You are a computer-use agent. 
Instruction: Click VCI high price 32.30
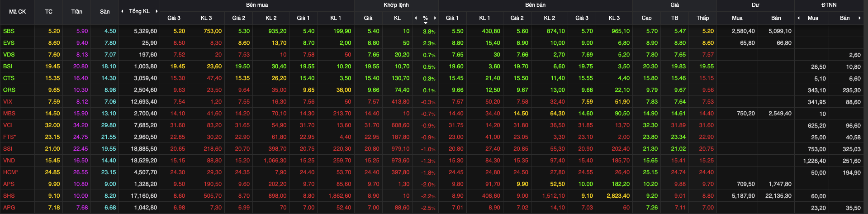650,125
